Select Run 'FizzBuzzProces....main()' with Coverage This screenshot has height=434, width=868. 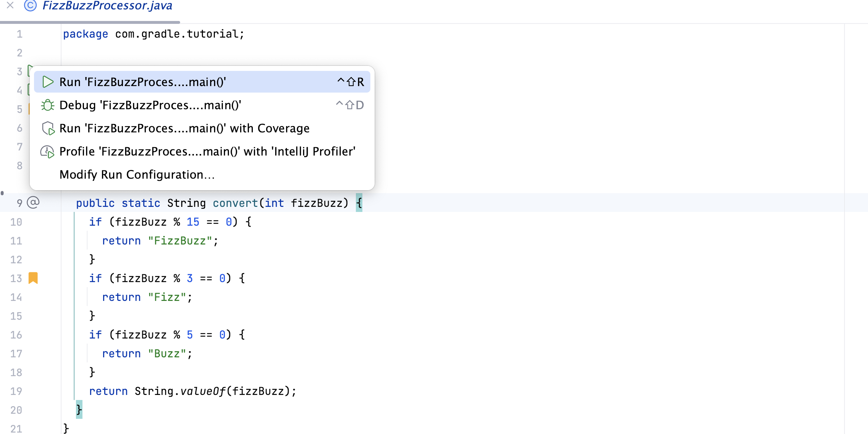pos(202,128)
